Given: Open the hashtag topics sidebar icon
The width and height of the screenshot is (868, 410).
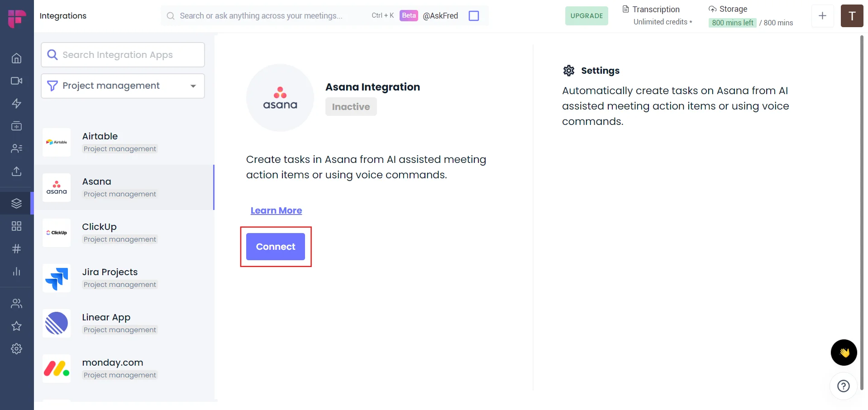Looking at the screenshot, I should pyautogui.click(x=17, y=249).
